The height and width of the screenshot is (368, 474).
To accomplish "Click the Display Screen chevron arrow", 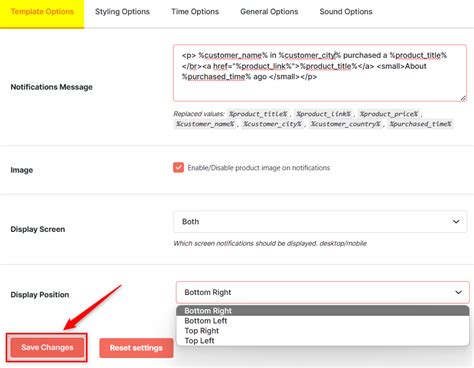I will pyautogui.click(x=456, y=222).
